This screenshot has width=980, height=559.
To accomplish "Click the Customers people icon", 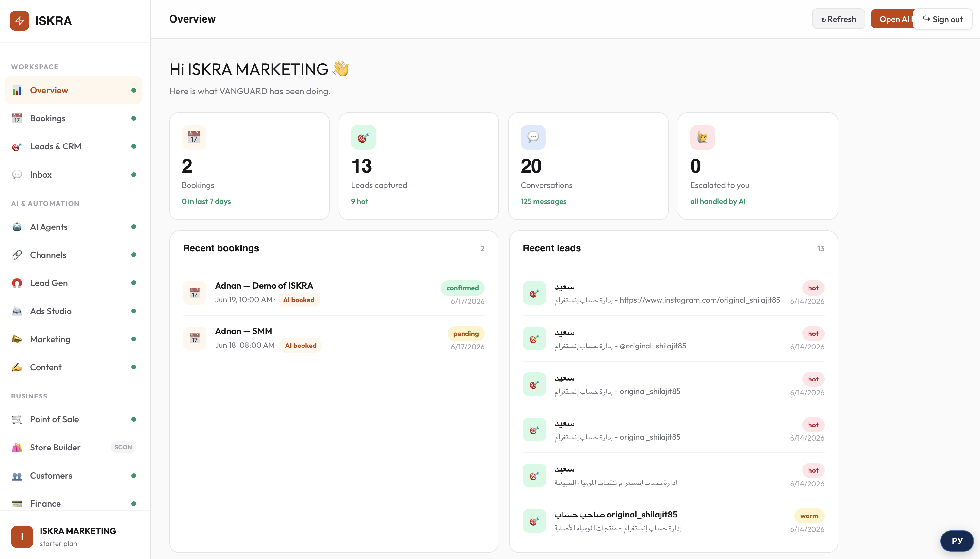I will [x=17, y=475].
